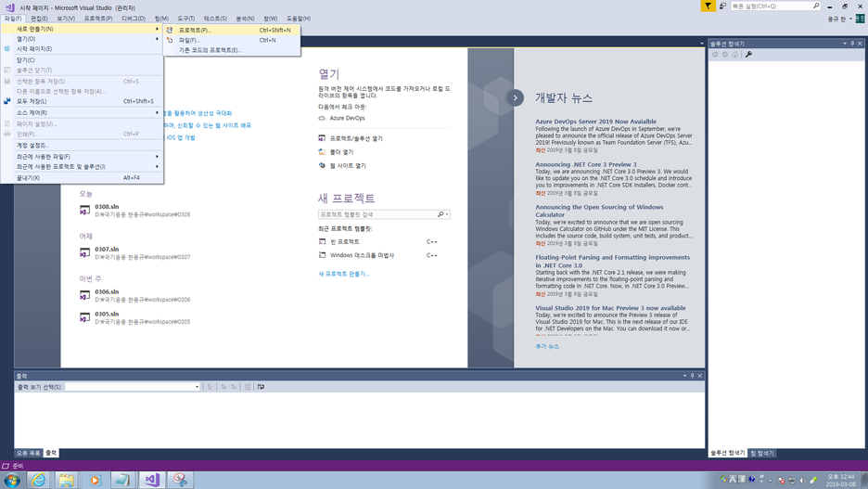Expand the 소스 제어(R) submenu

[x=82, y=112]
